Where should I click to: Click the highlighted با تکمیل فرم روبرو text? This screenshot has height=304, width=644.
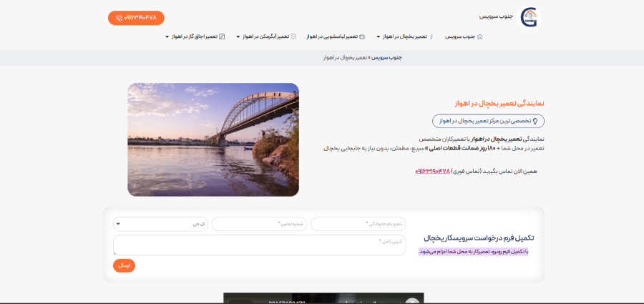pyautogui.click(x=473, y=251)
